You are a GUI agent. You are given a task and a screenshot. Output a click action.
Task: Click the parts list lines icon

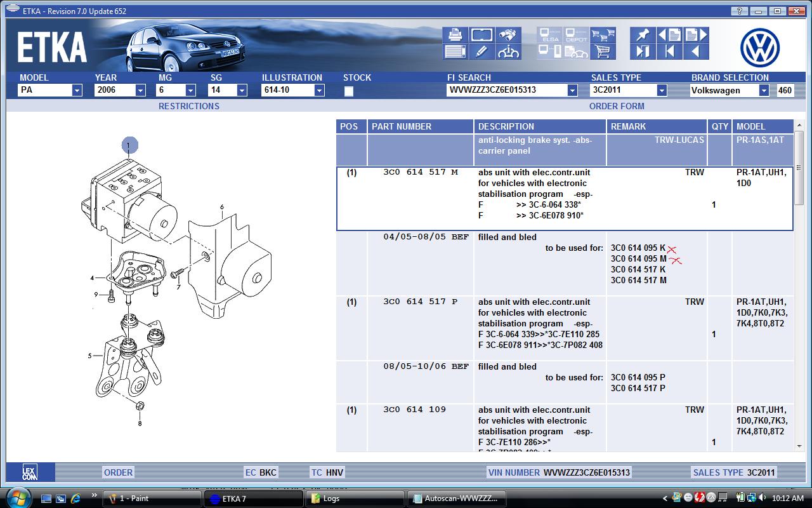[x=455, y=51]
